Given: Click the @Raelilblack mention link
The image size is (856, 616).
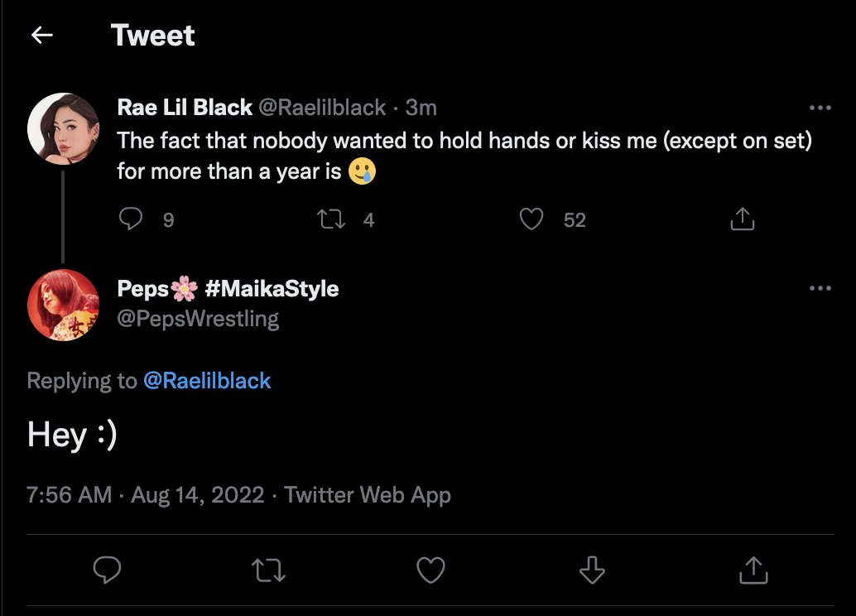Looking at the screenshot, I should pos(207,381).
